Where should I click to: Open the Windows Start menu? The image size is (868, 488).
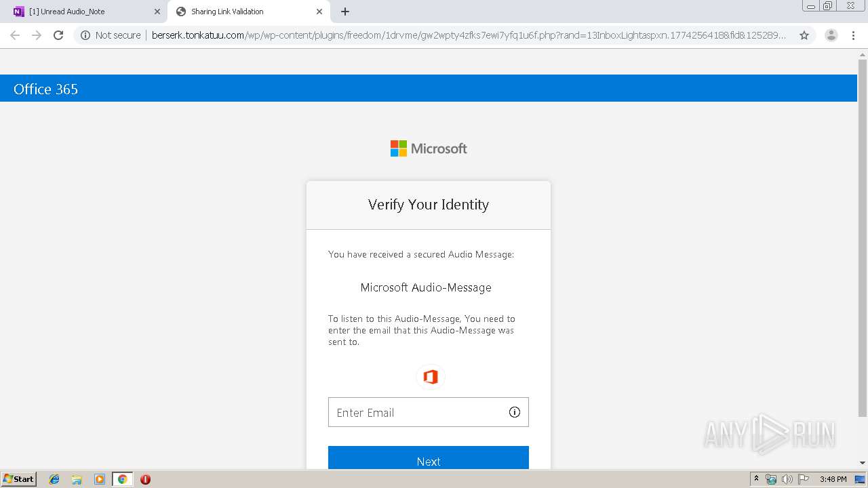click(19, 479)
